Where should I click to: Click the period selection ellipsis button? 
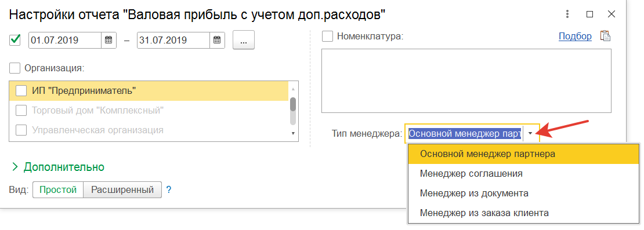(x=244, y=40)
